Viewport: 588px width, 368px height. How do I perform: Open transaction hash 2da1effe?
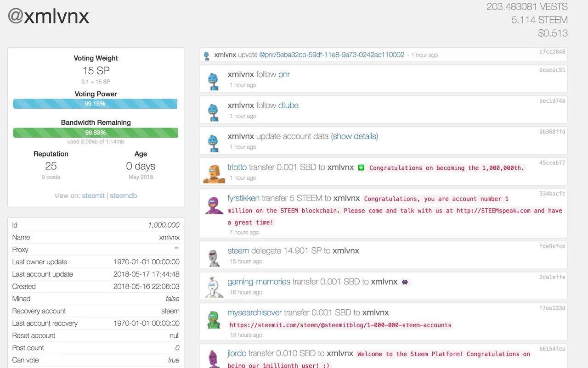tap(552, 277)
